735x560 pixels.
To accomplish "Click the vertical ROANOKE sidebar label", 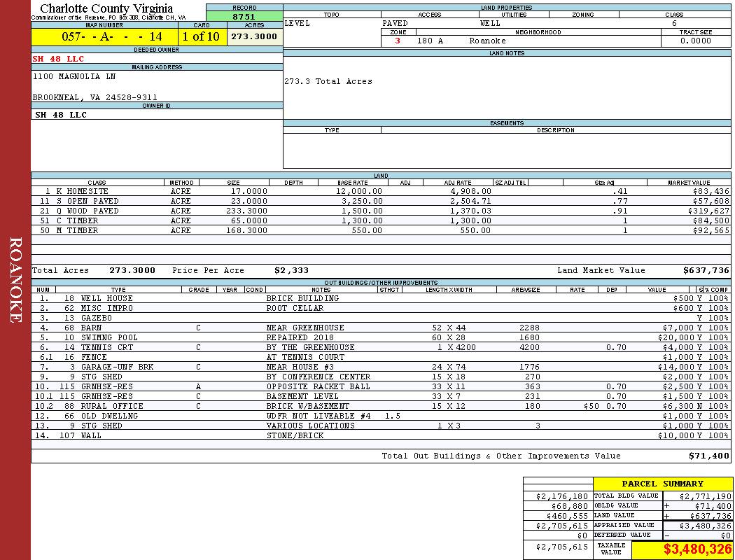I will pyautogui.click(x=15, y=280).
